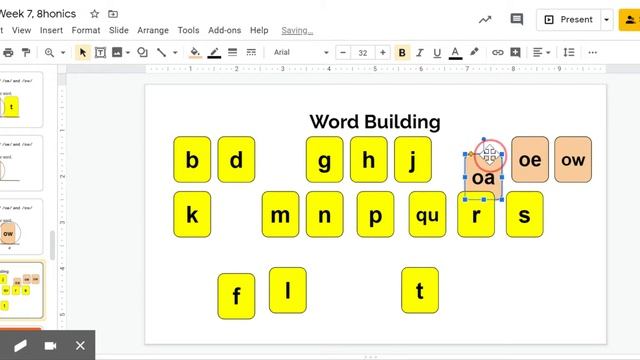Open the Slide menu
This screenshot has height=360, width=640.
coord(119,30)
